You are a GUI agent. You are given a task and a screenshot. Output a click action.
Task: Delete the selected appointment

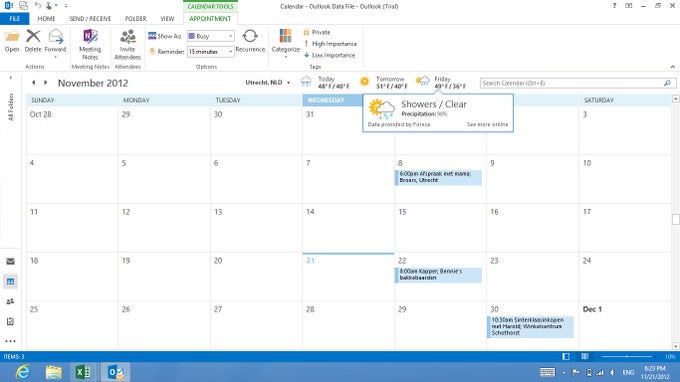click(33, 41)
